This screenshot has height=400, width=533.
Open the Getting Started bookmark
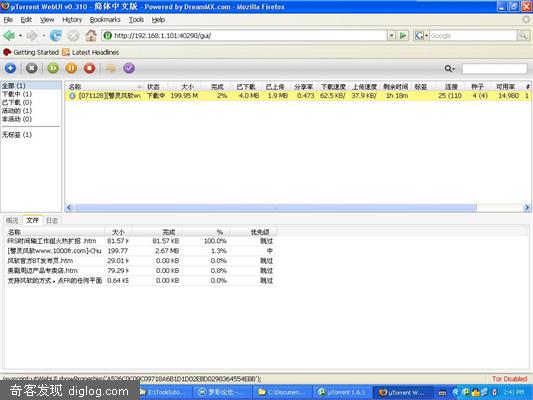click(x=31, y=52)
